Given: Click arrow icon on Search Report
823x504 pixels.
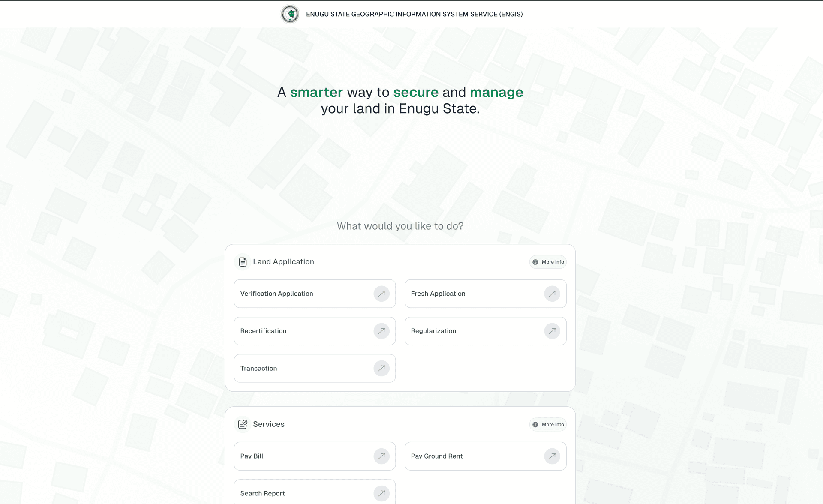Looking at the screenshot, I should tap(381, 493).
